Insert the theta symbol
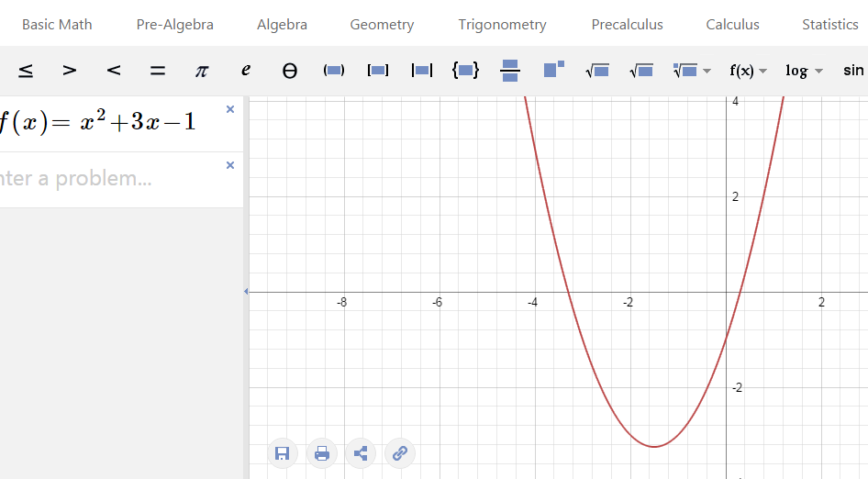868x479 pixels. (290, 71)
